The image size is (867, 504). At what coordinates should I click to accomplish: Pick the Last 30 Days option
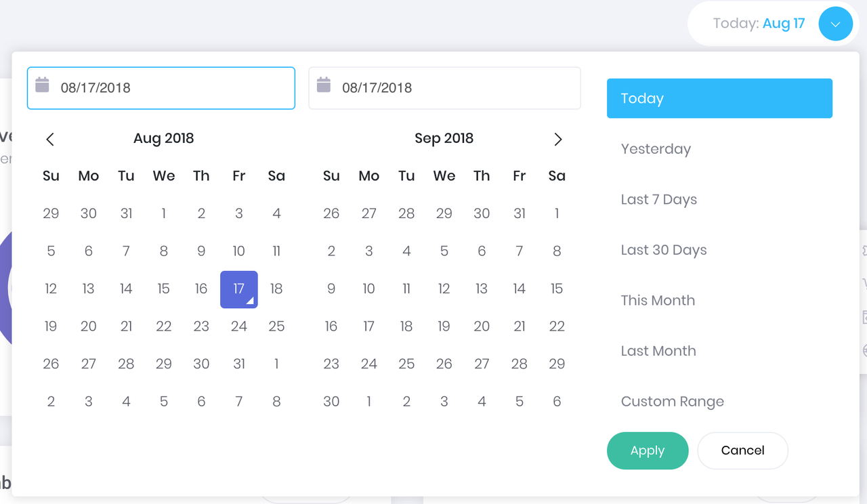[x=663, y=250]
